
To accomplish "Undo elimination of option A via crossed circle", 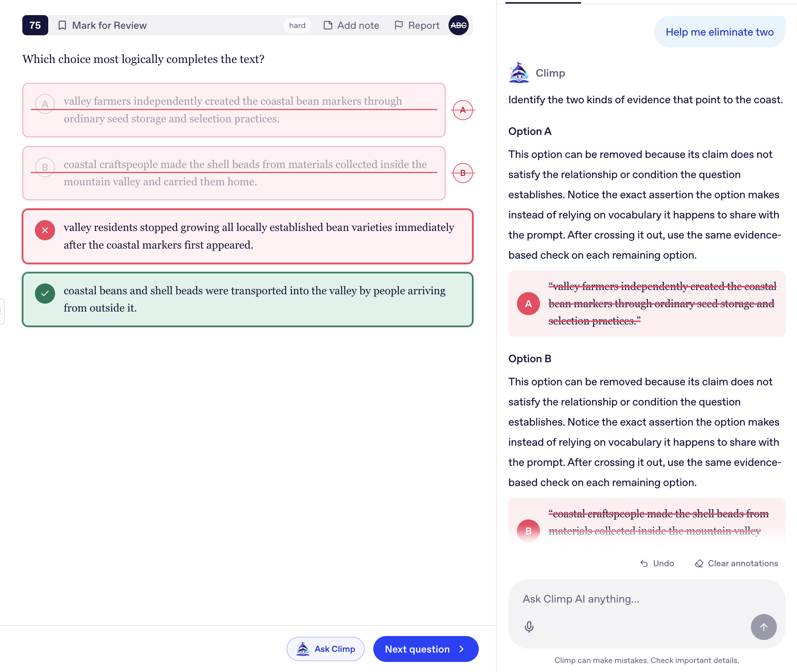I will pyautogui.click(x=463, y=110).
